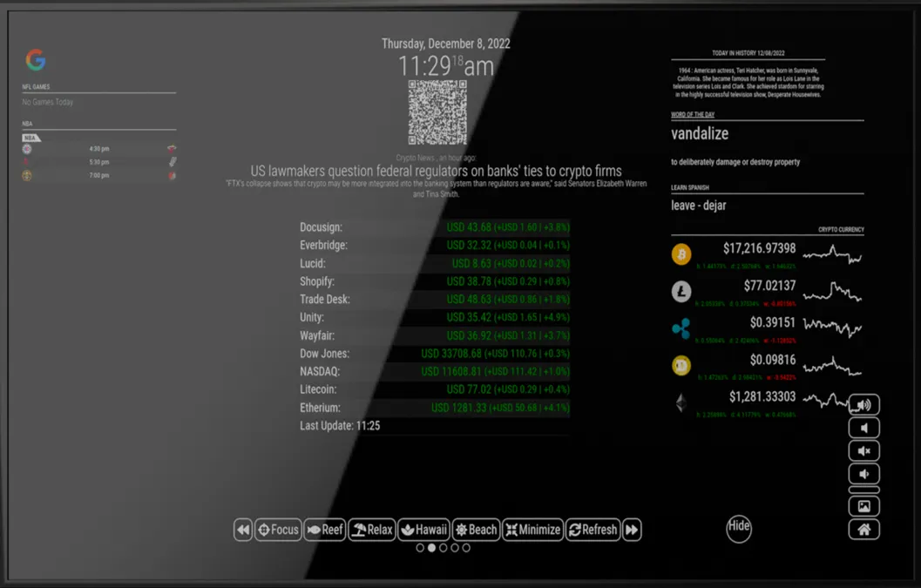
Task: Click the right team logo in the 4:30 pm game
Action: 173,149
